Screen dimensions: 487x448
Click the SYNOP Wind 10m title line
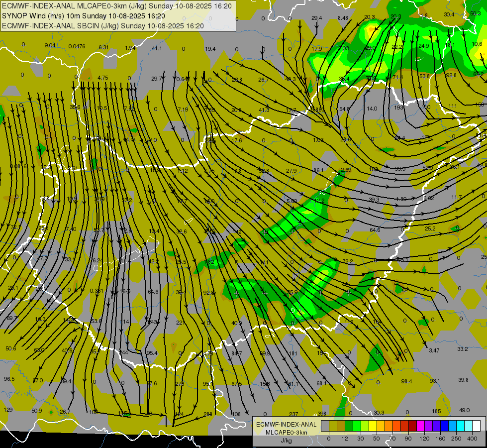[x=84, y=16]
